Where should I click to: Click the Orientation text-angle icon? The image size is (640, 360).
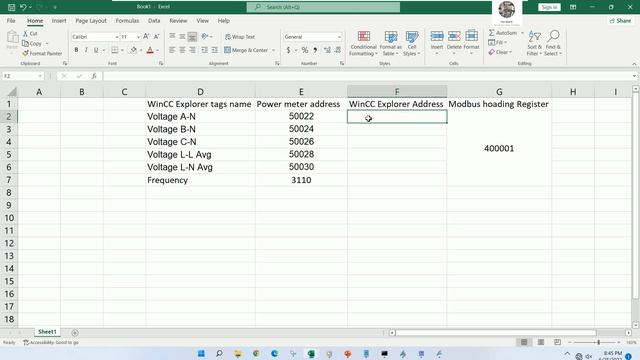pyautogui.click(x=204, y=36)
